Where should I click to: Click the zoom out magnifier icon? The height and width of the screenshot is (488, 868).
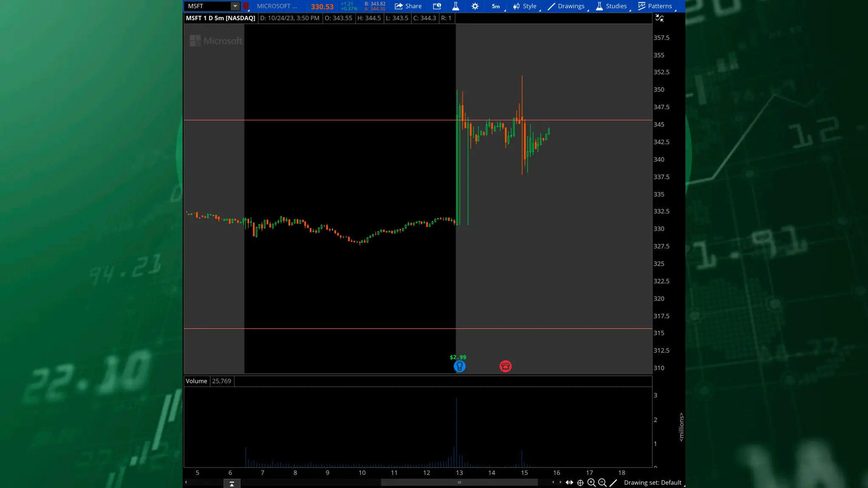pos(602,482)
